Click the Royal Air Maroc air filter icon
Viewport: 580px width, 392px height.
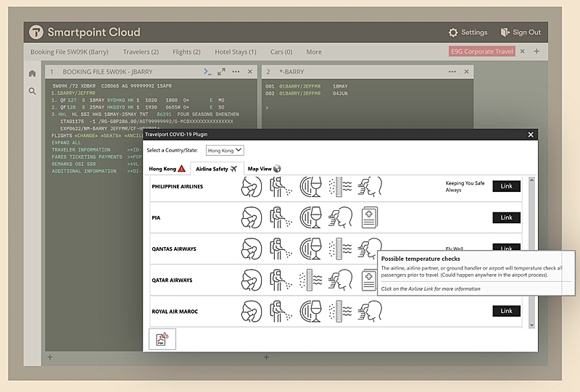[x=340, y=311]
